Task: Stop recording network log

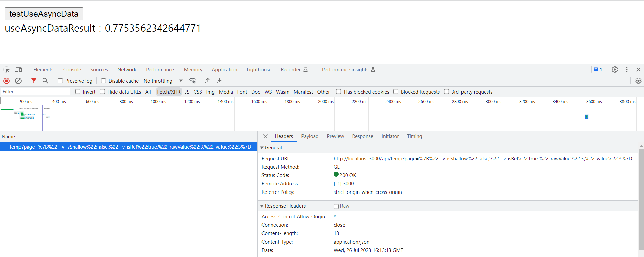Action: [x=7, y=81]
